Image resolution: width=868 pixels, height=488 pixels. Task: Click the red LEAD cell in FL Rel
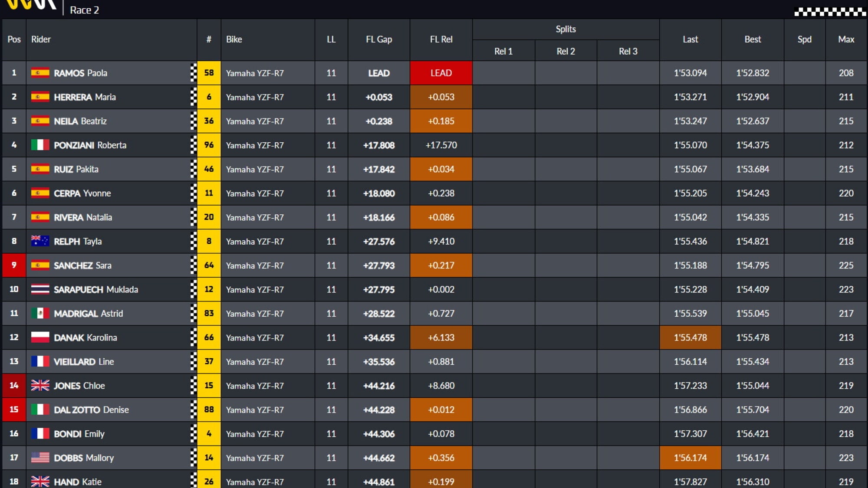tap(441, 73)
